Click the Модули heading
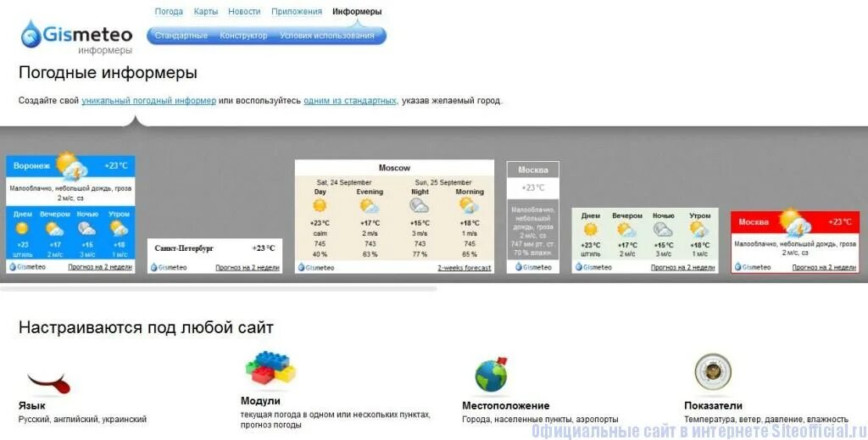Image resolution: width=868 pixels, height=440 pixels. click(x=261, y=401)
